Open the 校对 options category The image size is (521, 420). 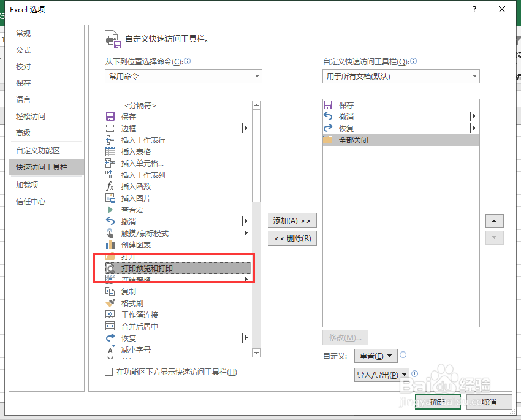47,66
